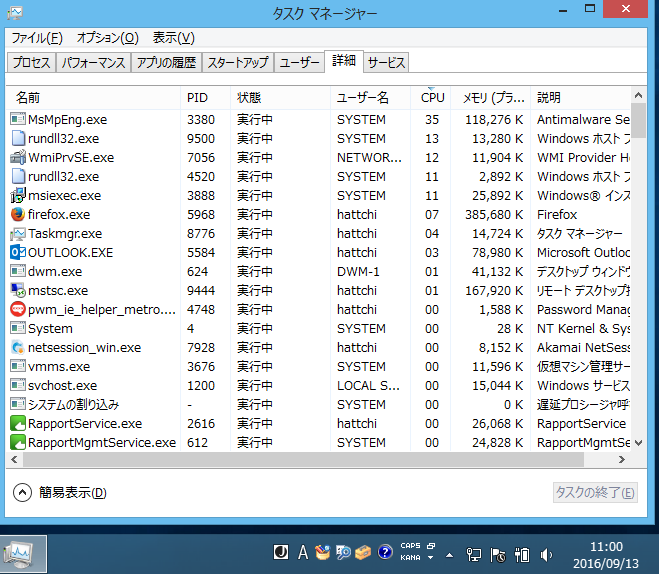Select the 385,680 K memory cell
Image resolution: width=659 pixels, height=574 pixels.
(494, 214)
